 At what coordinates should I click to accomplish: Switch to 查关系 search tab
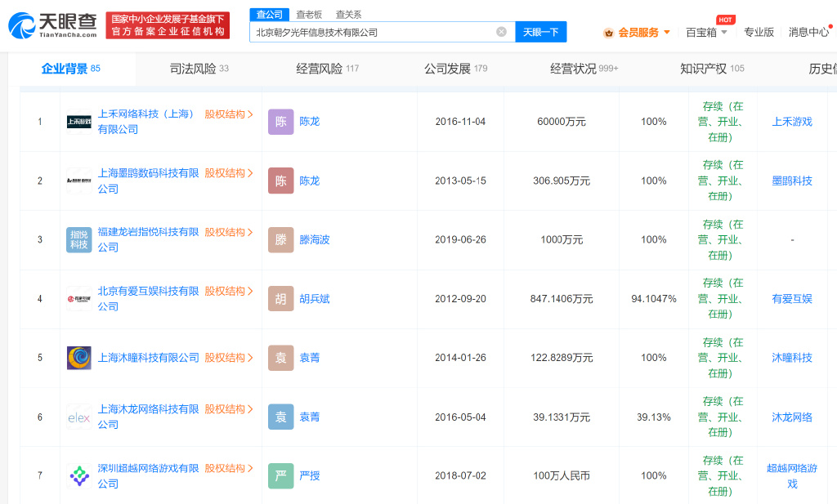pyautogui.click(x=348, y=15)
